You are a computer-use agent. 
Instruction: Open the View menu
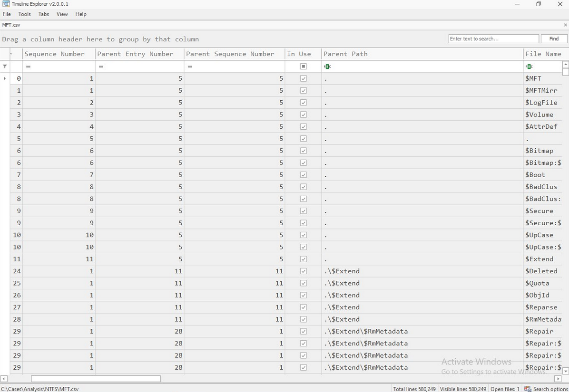point(62,14)
